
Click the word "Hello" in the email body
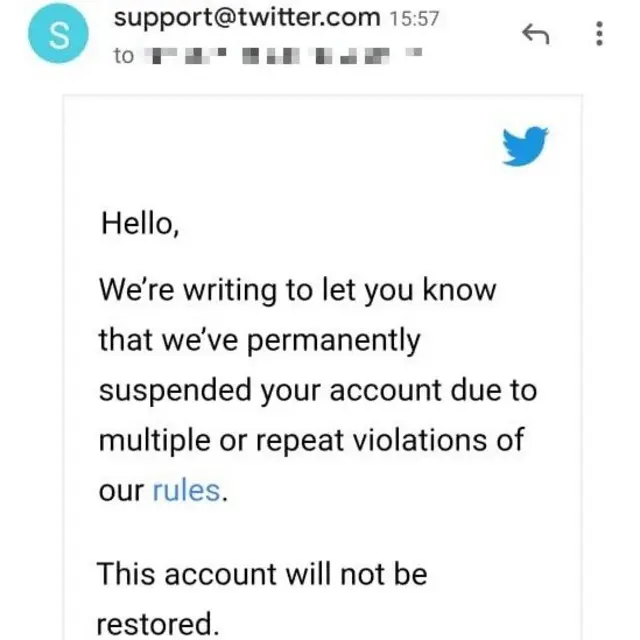click(x=136, y=222)
